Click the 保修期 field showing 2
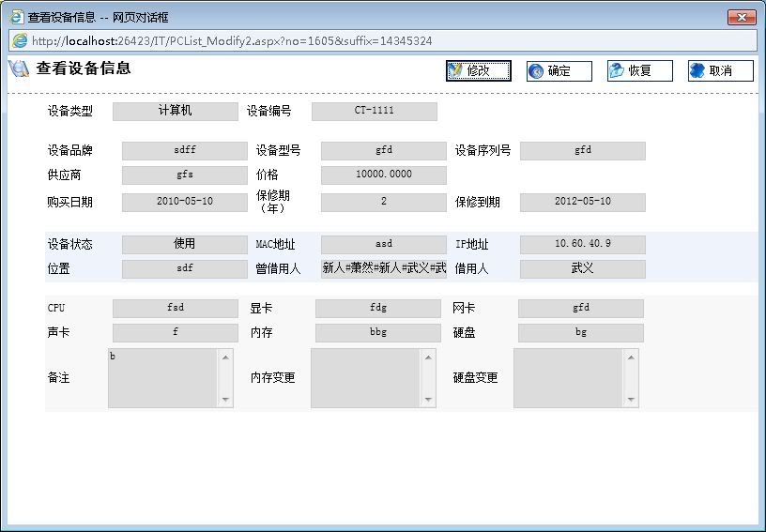Screen dimensions: 766x532 coord(384,203)
